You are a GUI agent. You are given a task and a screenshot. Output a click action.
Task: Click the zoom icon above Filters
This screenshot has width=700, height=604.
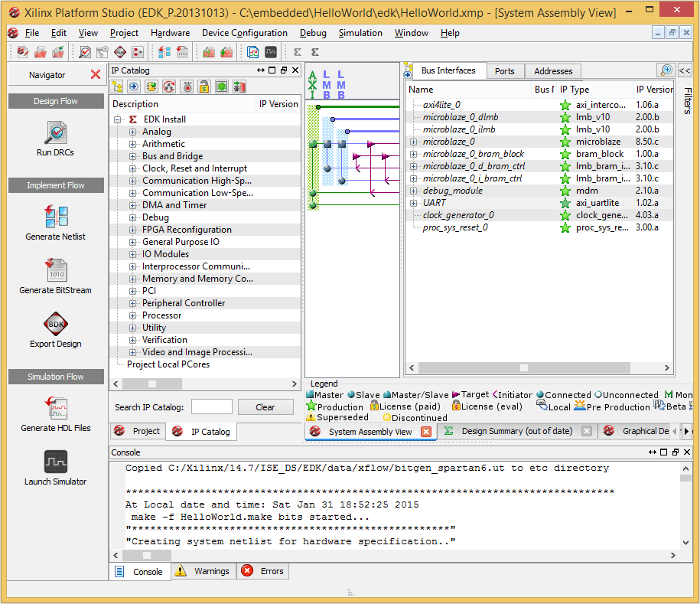666,70
